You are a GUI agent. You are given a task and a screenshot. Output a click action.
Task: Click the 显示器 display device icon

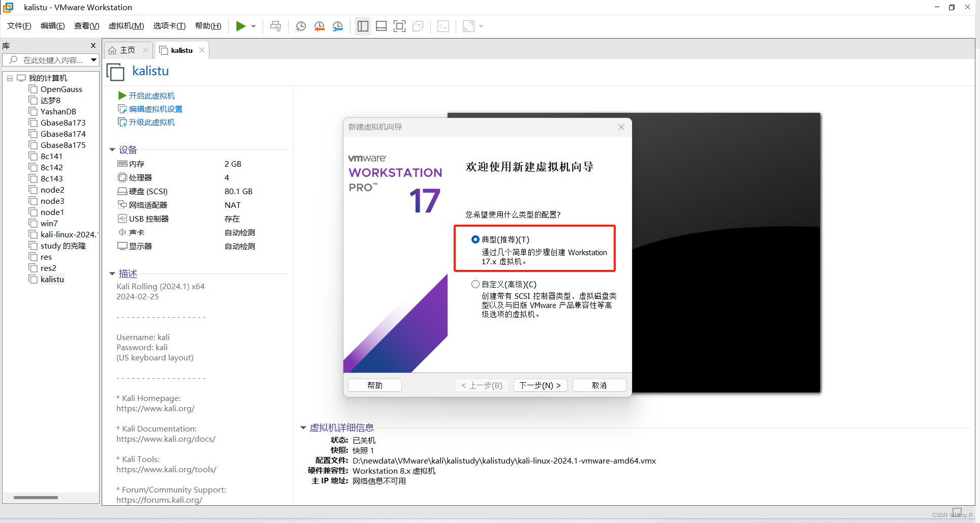click(122, 246)
